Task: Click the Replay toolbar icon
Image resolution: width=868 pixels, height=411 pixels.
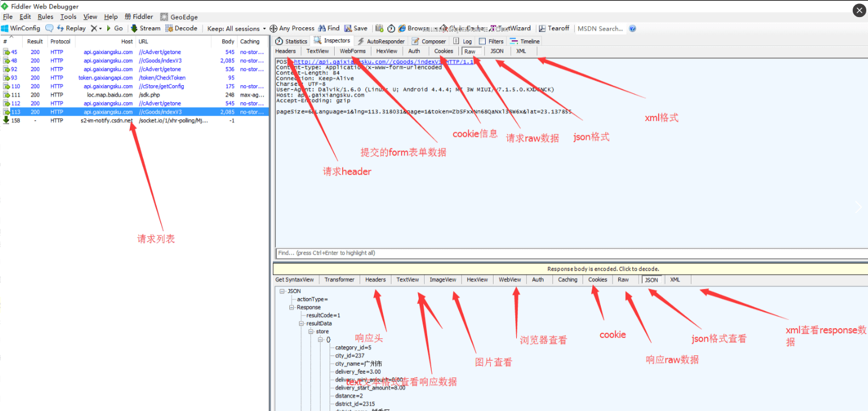Action: coord(60,28)
